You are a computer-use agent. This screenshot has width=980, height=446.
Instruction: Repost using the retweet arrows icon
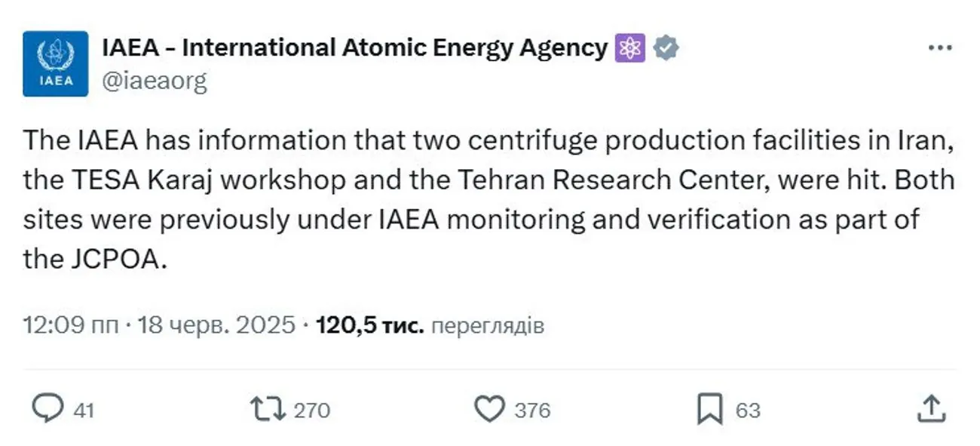[x=268, y=409]
